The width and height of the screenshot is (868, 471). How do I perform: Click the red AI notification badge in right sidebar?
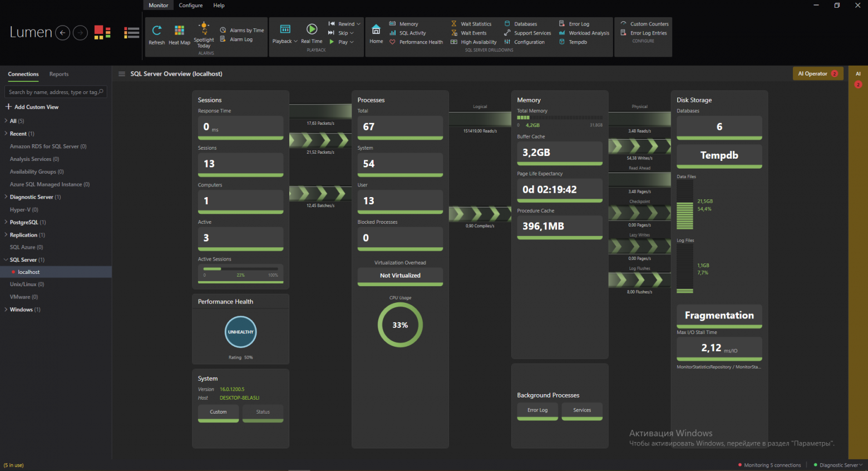click(858, 85)
